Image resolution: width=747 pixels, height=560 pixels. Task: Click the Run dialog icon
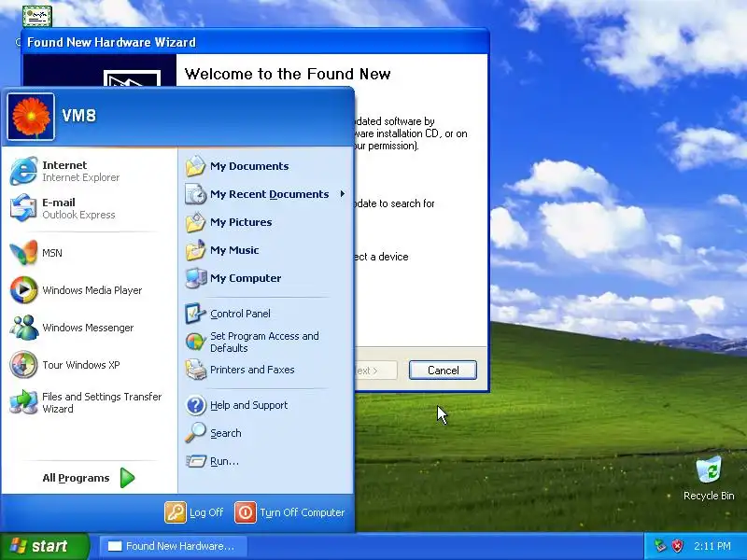point(195,461)
